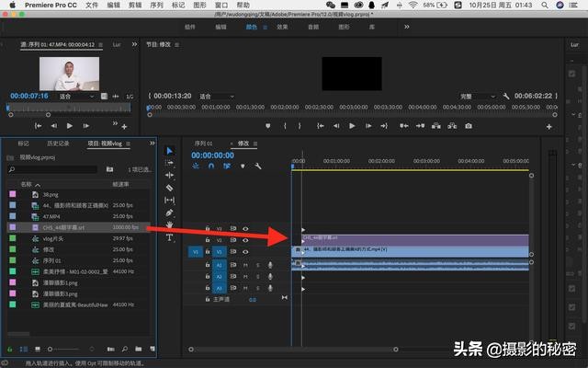Open the 文件 menu

[x=92, y=5]
